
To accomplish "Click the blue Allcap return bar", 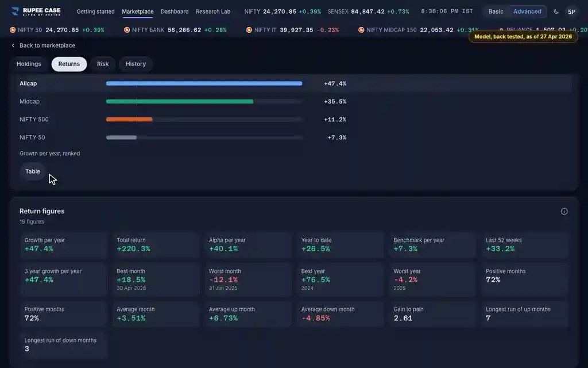I will click(204, 83).
